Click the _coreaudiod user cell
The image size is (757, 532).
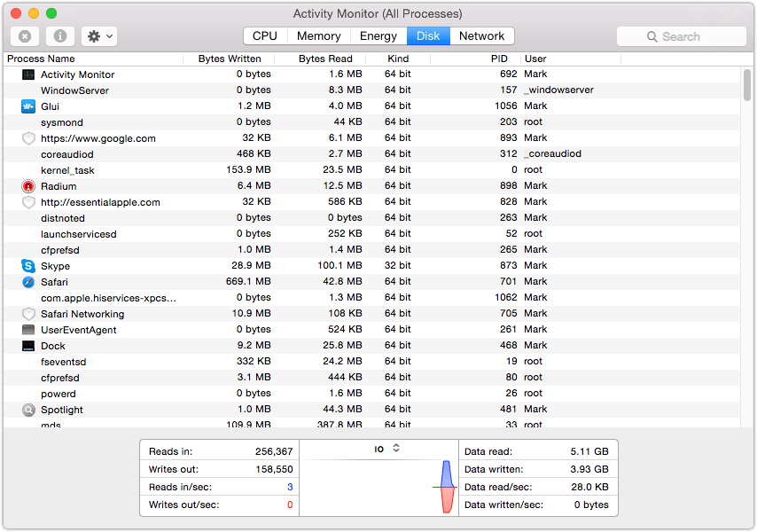coord(553,154)
